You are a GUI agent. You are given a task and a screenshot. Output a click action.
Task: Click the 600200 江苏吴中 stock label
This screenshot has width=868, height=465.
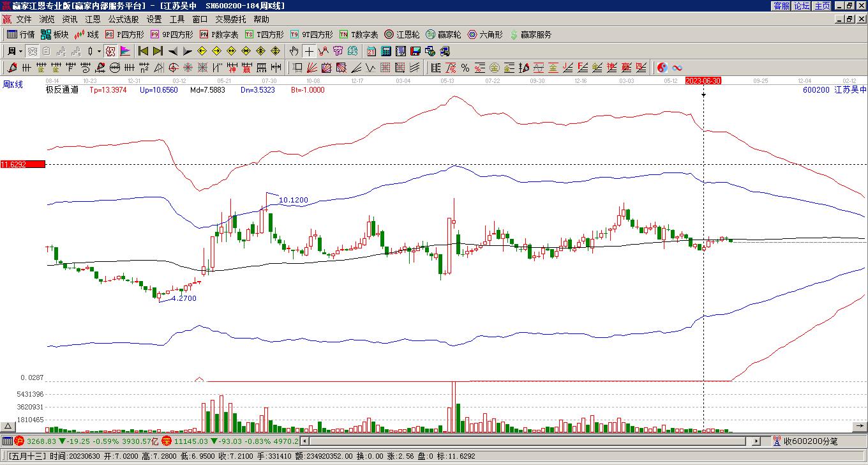click(x=834, y=90)
